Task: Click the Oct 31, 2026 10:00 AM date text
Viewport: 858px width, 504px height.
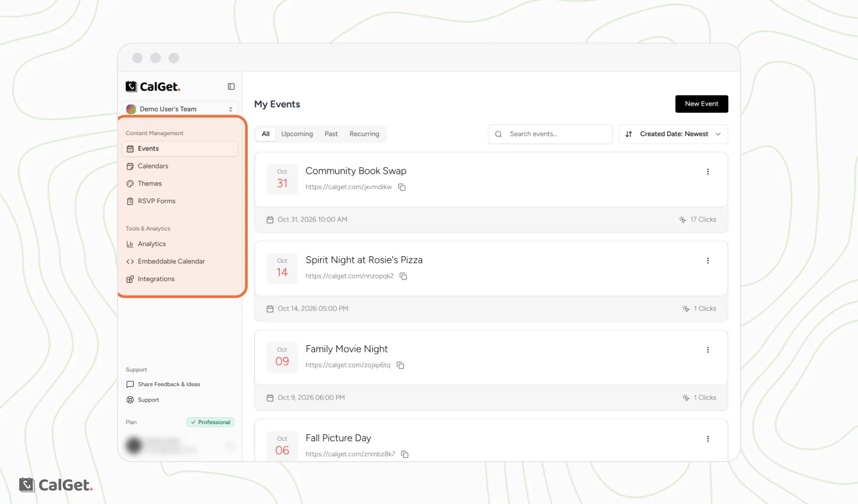Action: click(x=312, y=220)
